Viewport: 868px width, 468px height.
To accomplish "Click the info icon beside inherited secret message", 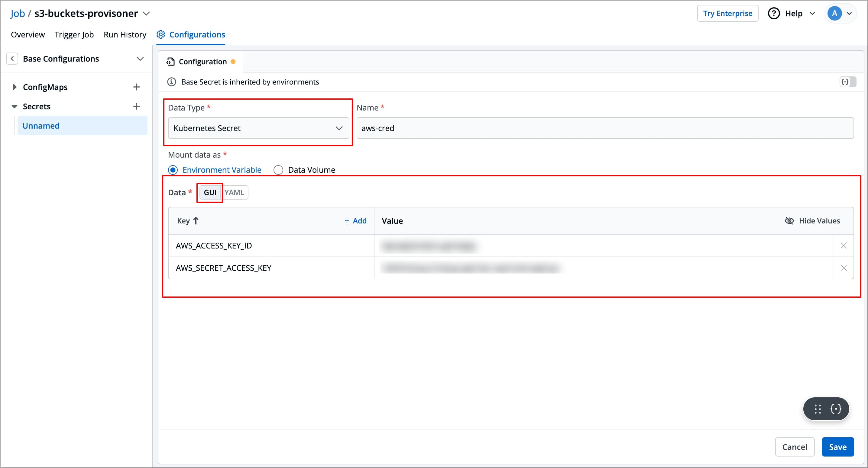I will click(x=171, y=82).
